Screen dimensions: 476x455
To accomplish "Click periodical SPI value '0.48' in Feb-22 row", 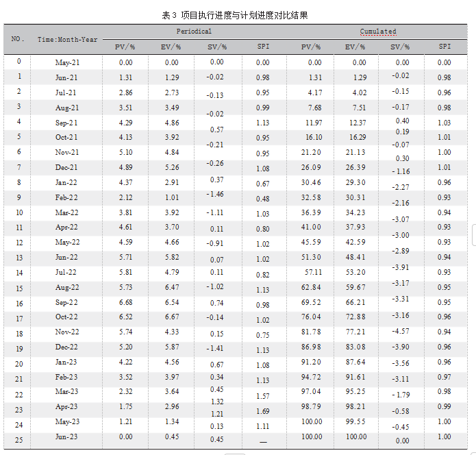I will pos(262,199).
